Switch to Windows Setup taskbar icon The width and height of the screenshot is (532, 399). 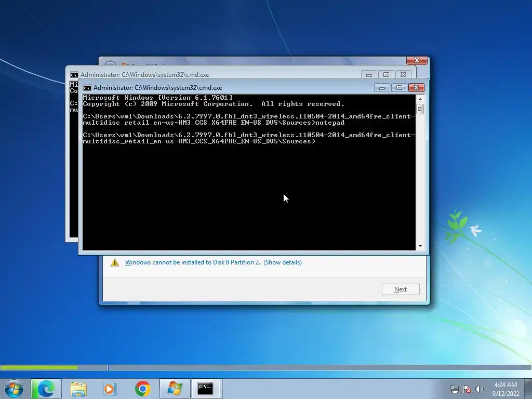coord(175,389)
